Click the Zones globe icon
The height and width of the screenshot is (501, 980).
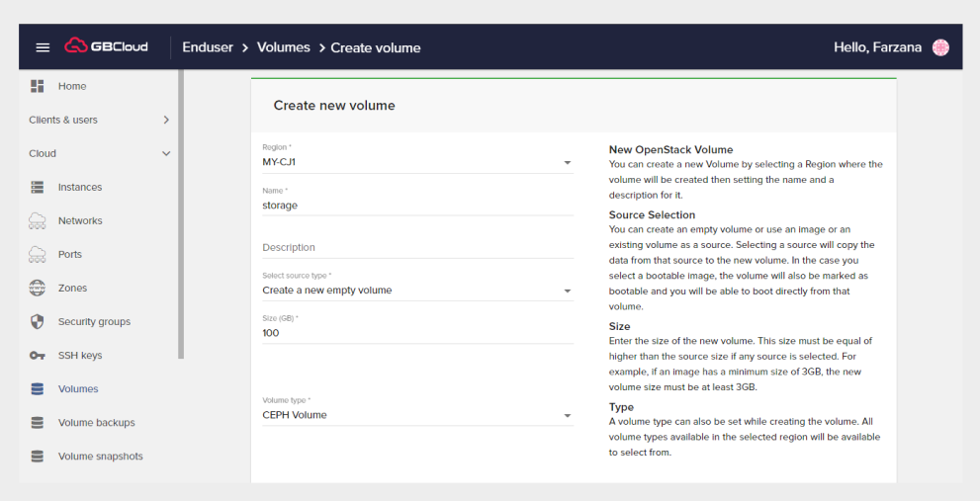(38, 288)
